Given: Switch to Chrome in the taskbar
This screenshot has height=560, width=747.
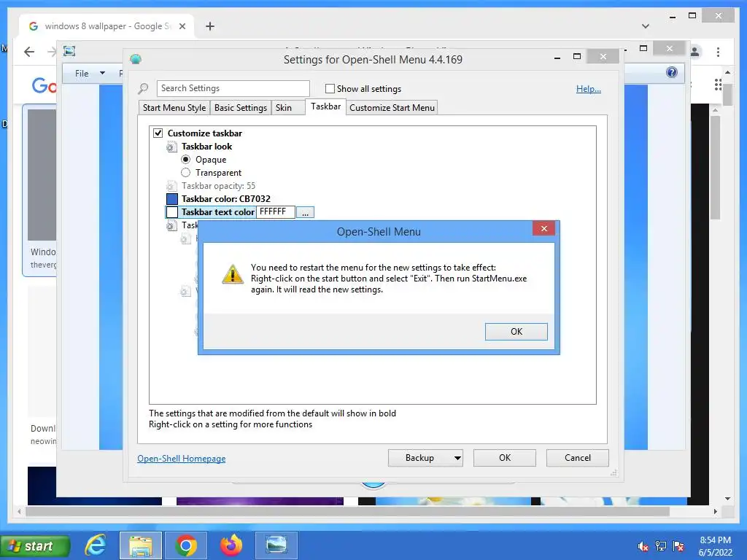Looking at the screenshot, I should [186, 545].
